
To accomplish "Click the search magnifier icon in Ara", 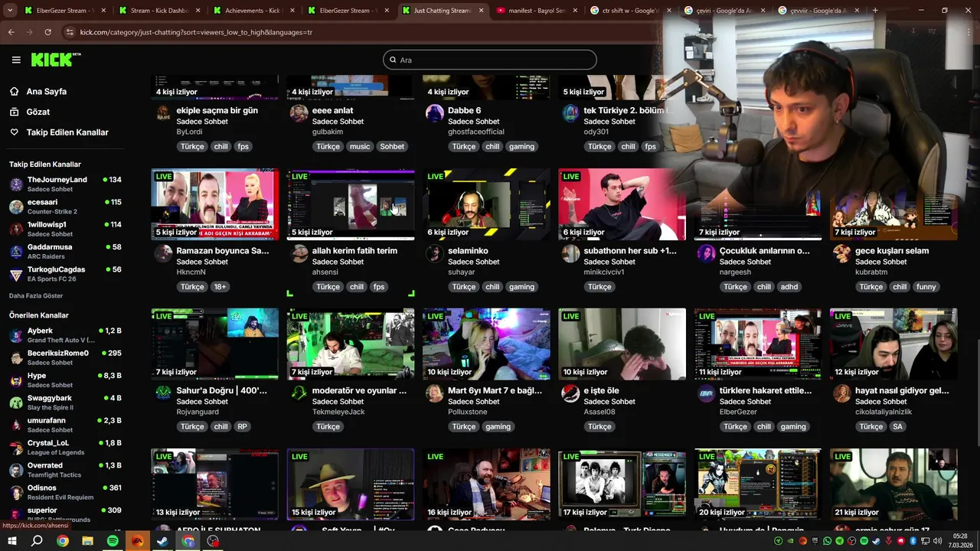I will coord(393,60).
